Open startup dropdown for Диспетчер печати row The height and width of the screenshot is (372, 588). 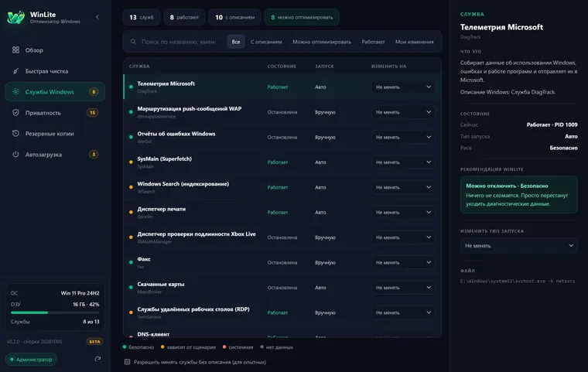click(403, 212)
